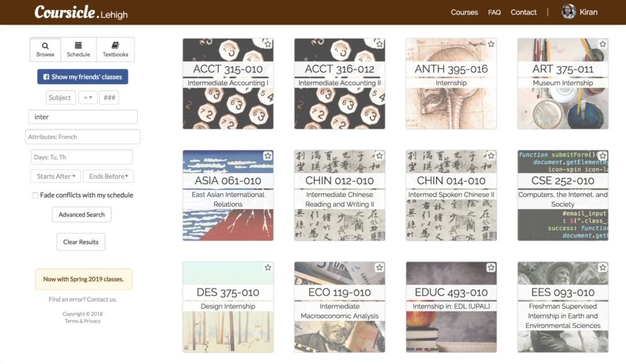Image resolution: width=626 pixels, height=364 pixels.
Task: Open the Textbooks tab
Action: coord(115,49)
